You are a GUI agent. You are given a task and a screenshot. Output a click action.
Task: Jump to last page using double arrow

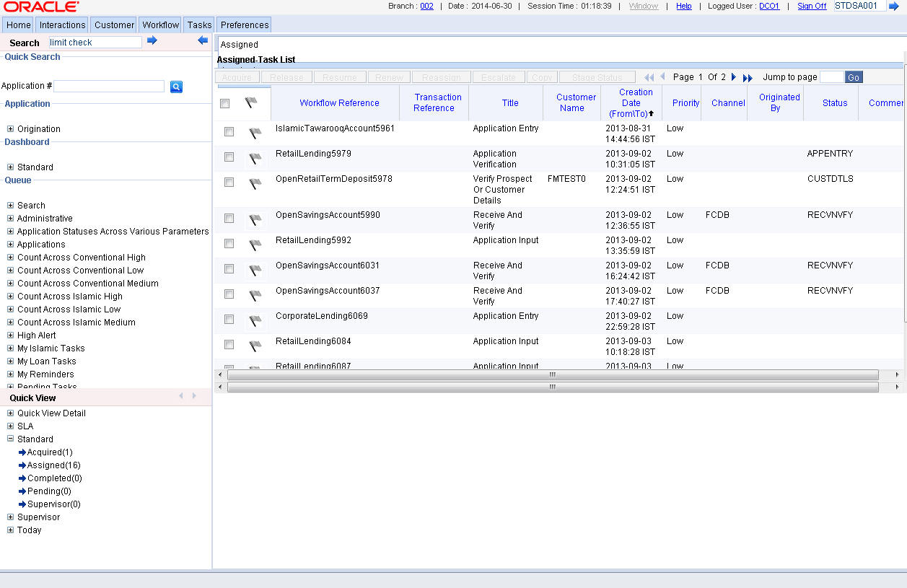[748, 77]
